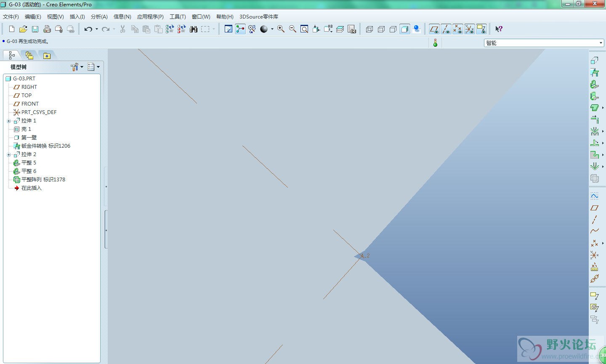The image size is (606, 364).
Task: Toggle coordinate systems display
Action: (x=470, y=29)
